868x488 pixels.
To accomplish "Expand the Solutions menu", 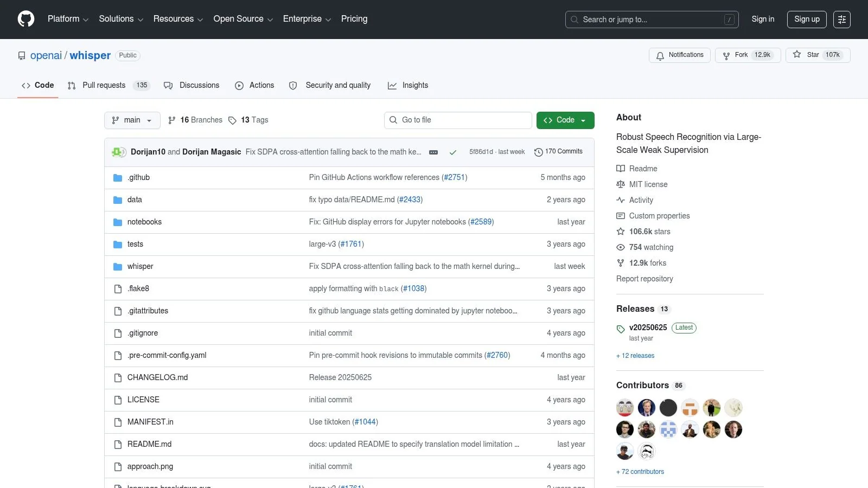I will tap(121, 19).
